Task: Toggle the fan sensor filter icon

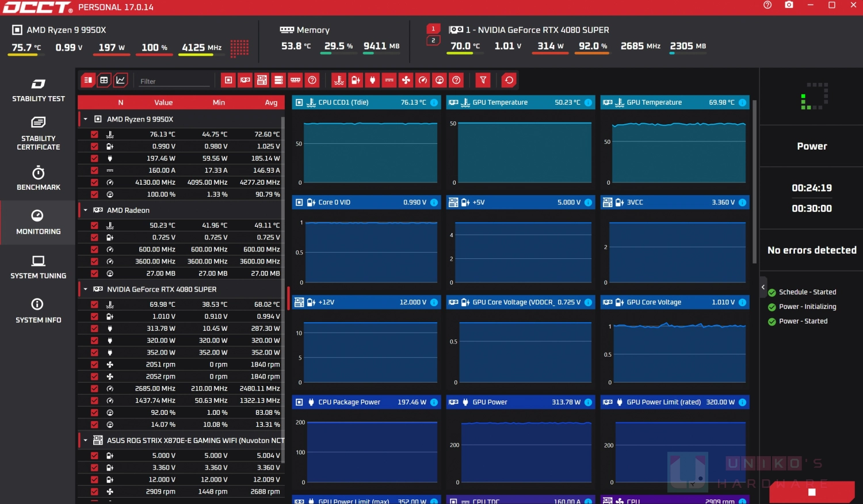Action: click(x=406, y=80)
